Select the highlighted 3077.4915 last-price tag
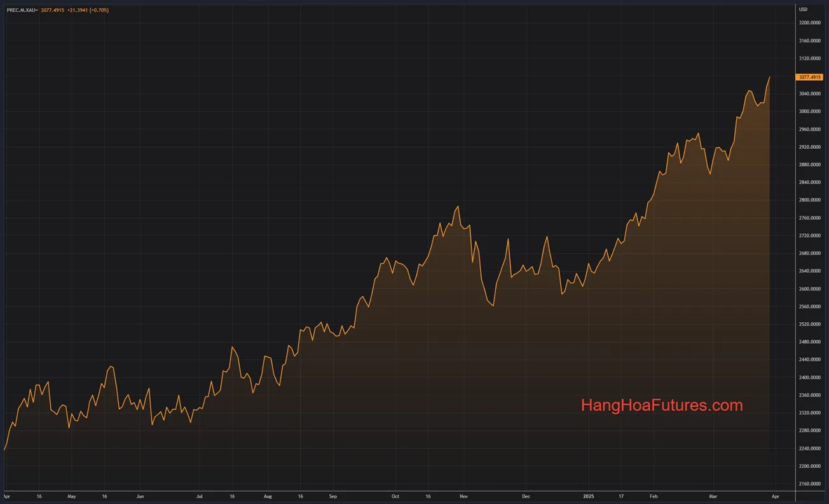This screenshot has width=829, height=504. (x=810, y=76)
